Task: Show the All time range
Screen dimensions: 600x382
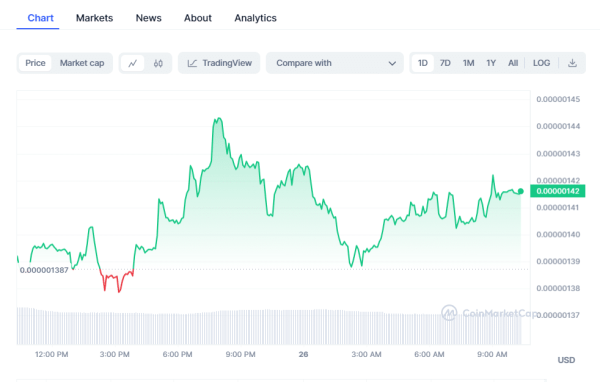Action: pos(513,63)
